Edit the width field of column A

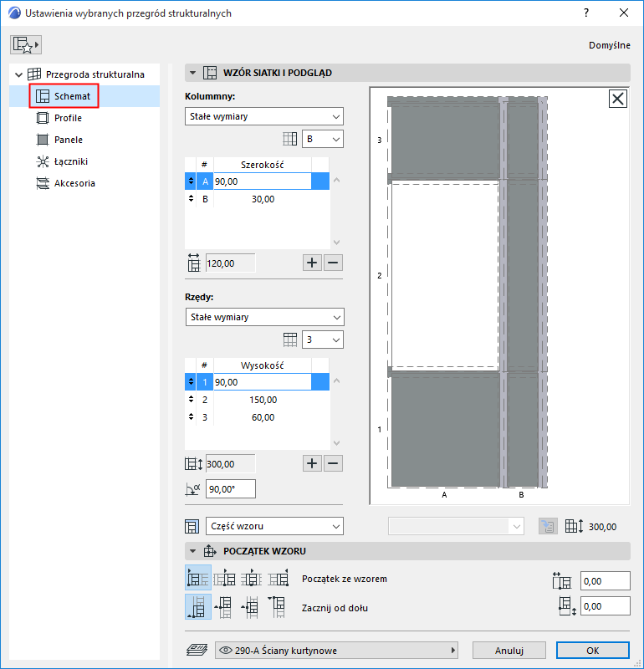coord(263,181)
